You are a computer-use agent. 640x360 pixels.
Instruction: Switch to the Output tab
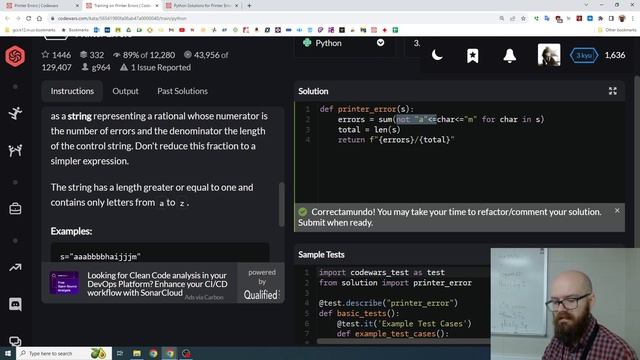point(125,91)
